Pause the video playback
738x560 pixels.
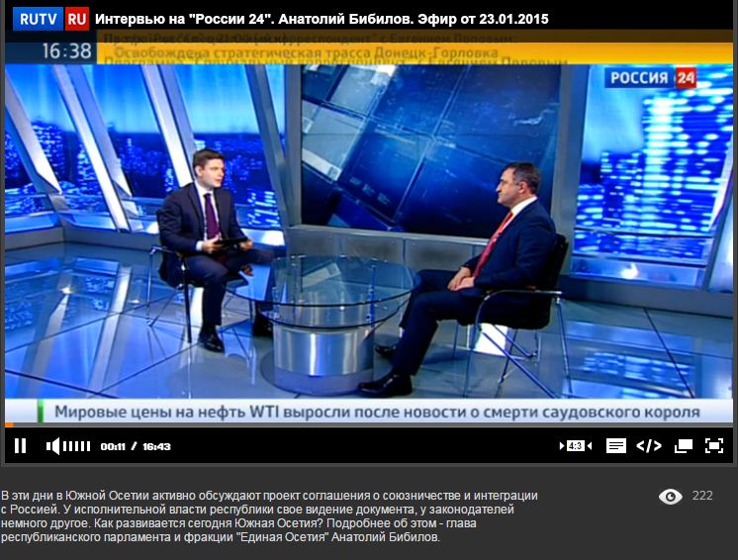tap(20, 445)
